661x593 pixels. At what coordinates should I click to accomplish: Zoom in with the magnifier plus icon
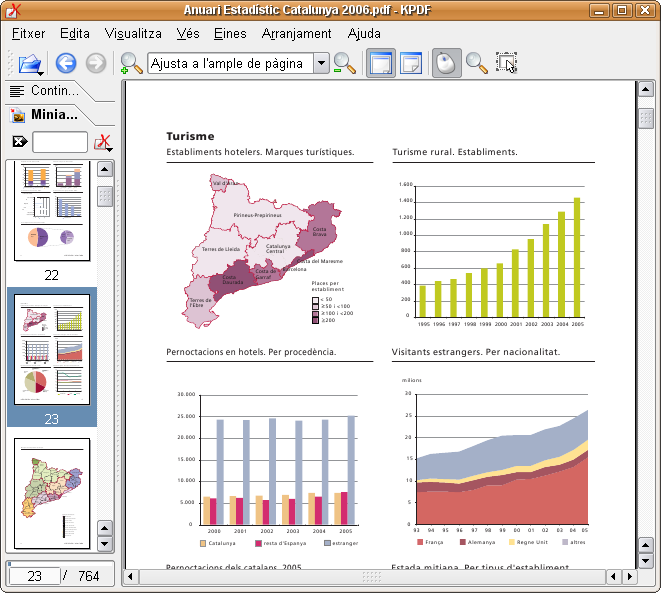tap(131, 64)
